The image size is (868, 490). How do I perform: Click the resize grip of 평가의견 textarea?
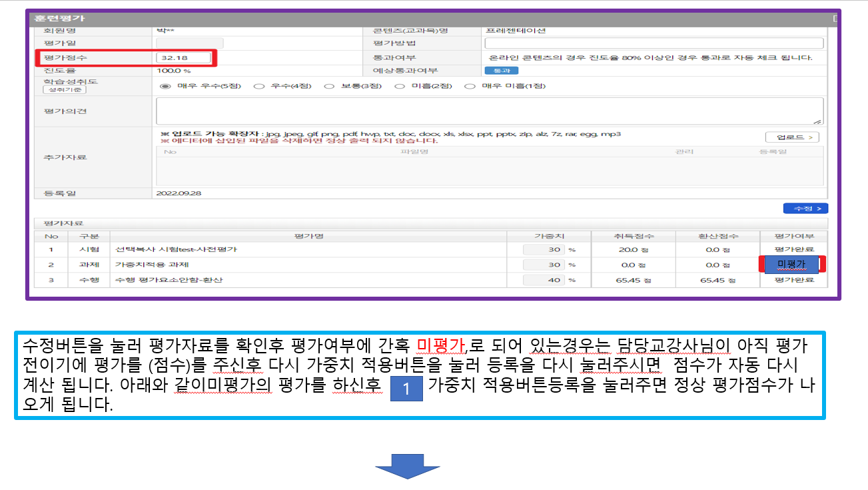click(818, 121)
